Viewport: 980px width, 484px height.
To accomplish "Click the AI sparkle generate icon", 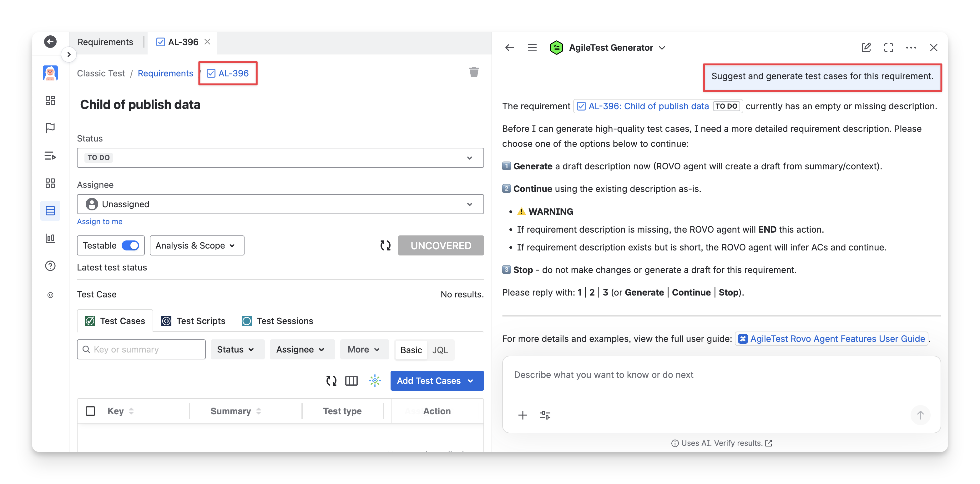I will coord(375,380).
